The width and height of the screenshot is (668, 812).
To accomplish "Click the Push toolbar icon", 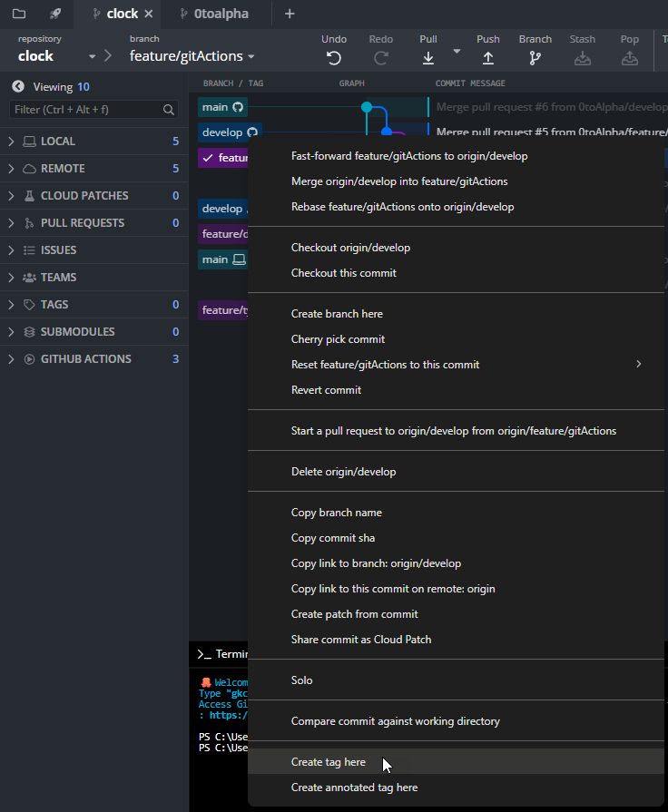I will tap(487, 58).
